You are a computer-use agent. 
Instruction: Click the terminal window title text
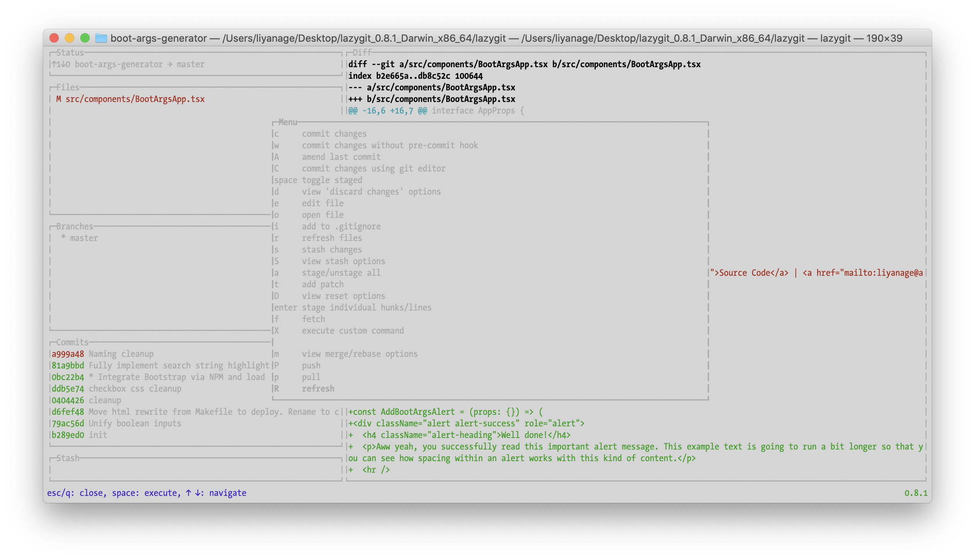point(506,38)
